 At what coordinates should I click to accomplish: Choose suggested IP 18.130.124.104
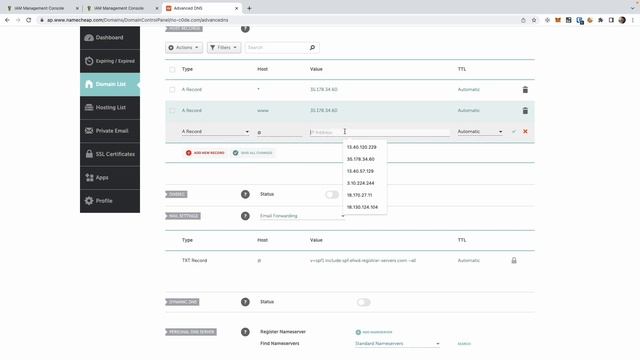(362, 207)
